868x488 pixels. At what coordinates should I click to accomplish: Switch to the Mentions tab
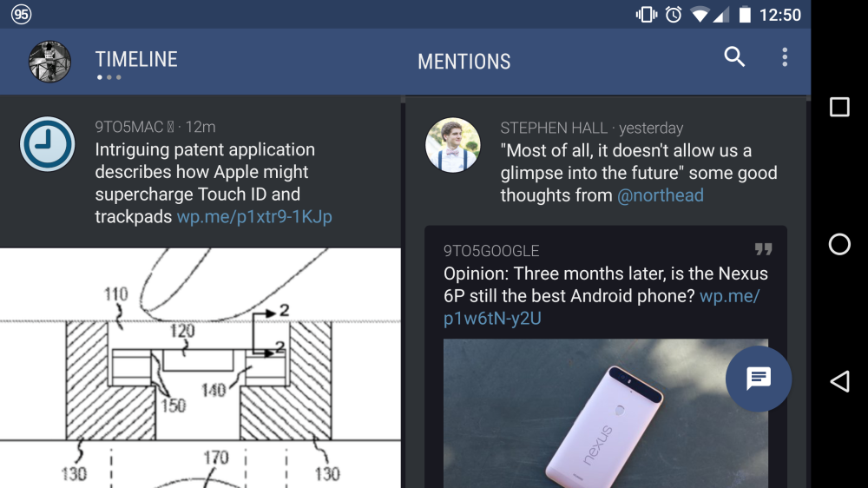464,62
